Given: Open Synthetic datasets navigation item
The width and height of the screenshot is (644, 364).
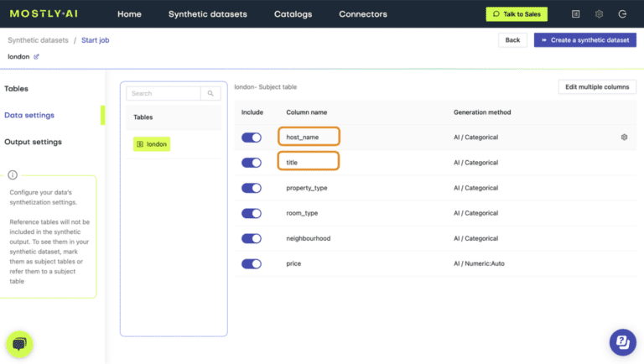Looking at the screenshot, I should tap(207, 14).
